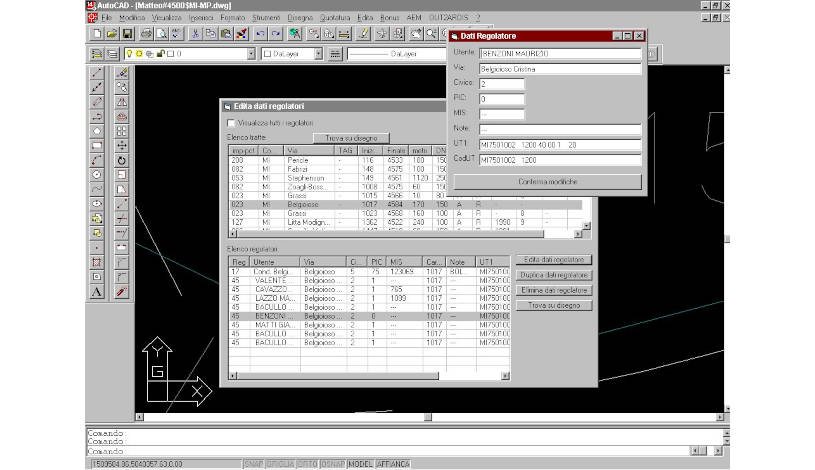Select the Multiline Text tool

coord(97,291)
